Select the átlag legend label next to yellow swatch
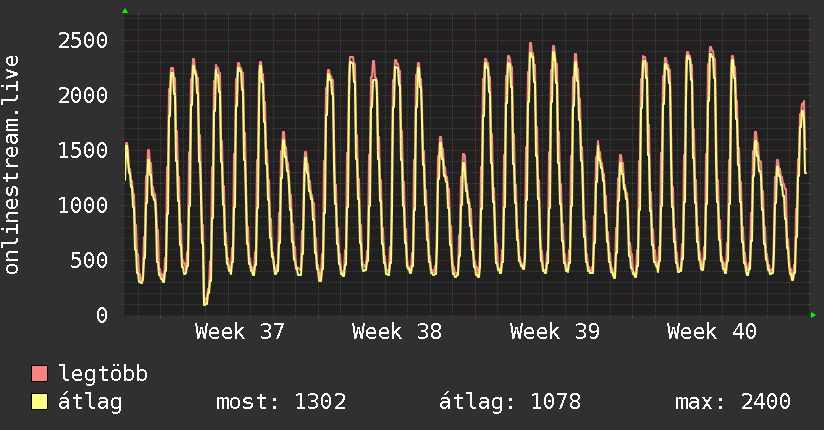 pyautogui.click(x=90, y=402)
